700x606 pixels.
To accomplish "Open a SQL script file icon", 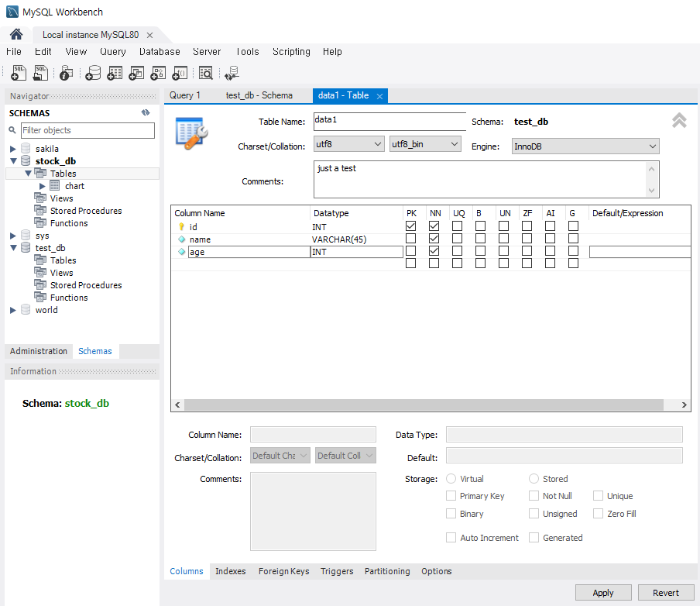I will point(40,73).
